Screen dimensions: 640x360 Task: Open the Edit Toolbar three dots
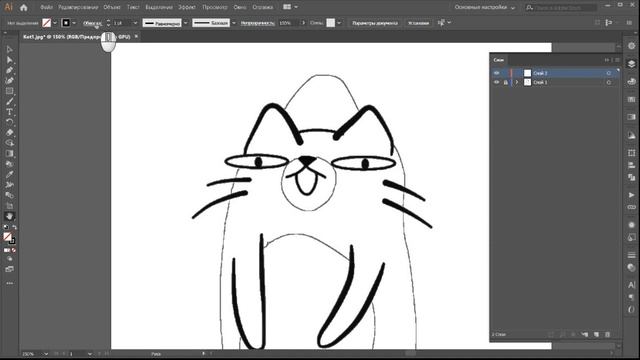pyautogui.click(x=9, y=283)
